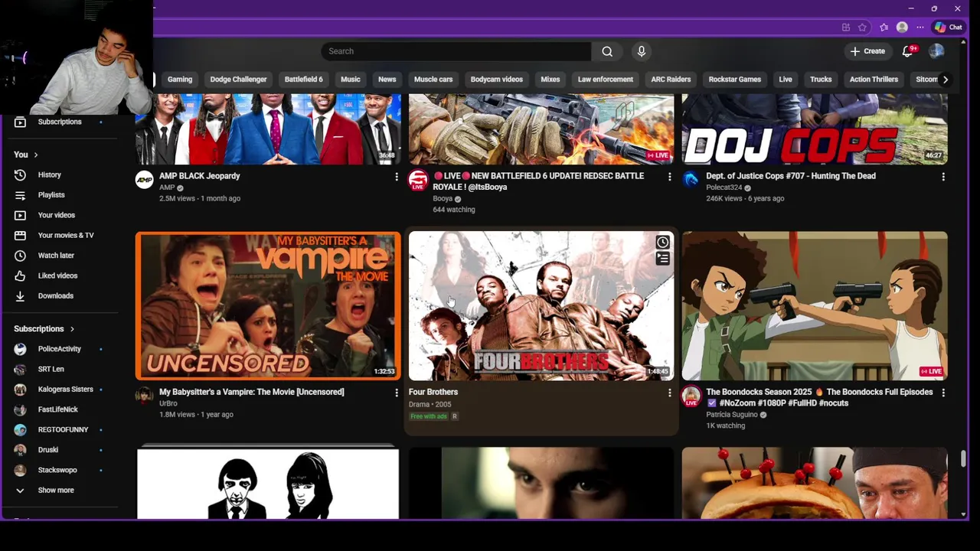Select the Music chip
980x551 pixels.
point(351,80)
